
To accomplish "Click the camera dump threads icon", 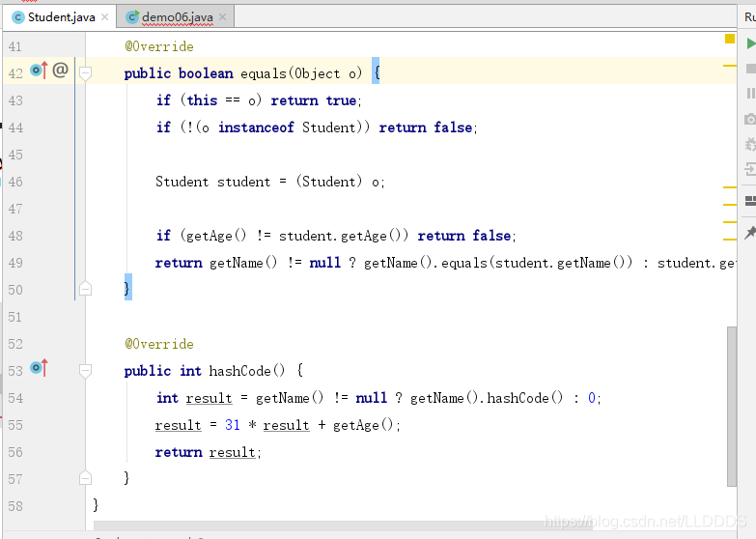I will tap(750, 119).
